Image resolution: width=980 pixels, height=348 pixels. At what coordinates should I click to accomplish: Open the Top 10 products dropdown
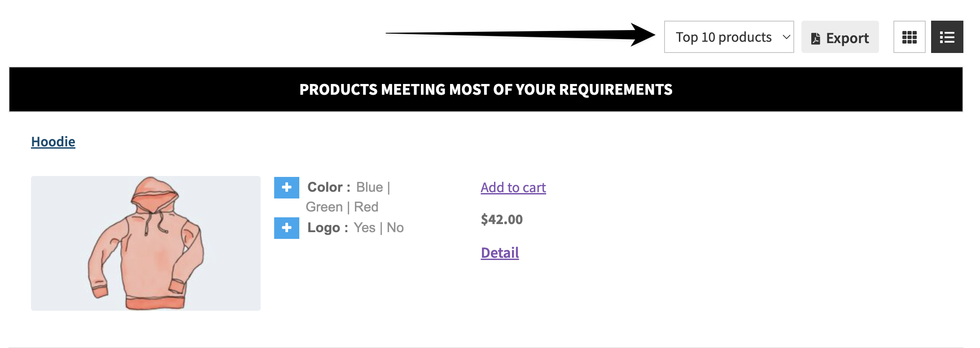[x=729, y=37]
